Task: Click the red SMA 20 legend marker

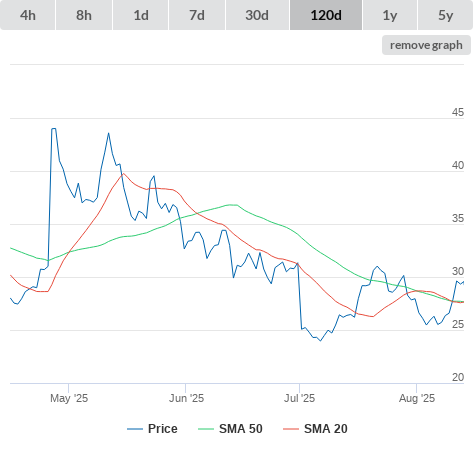Action: 291,429
